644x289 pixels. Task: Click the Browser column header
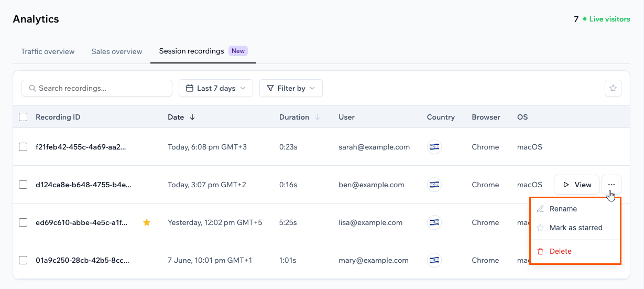click(x=486, y=117)
